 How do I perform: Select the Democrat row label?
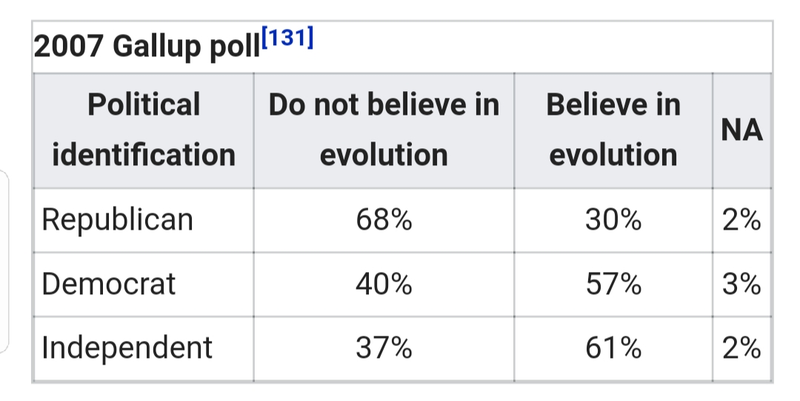108,284
